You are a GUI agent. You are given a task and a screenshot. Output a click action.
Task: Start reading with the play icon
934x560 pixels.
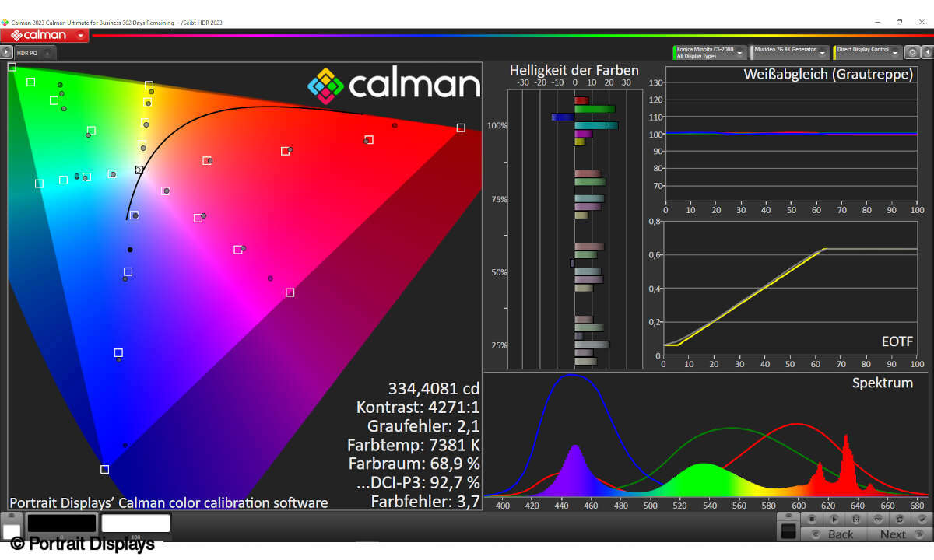click(834, 519)
